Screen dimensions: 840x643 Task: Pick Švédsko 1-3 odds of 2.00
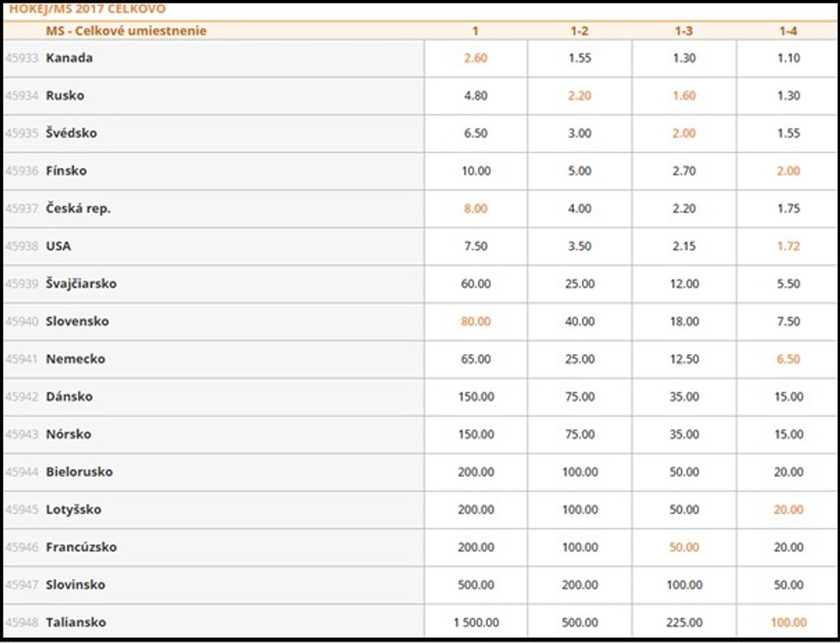click(683, 134)
